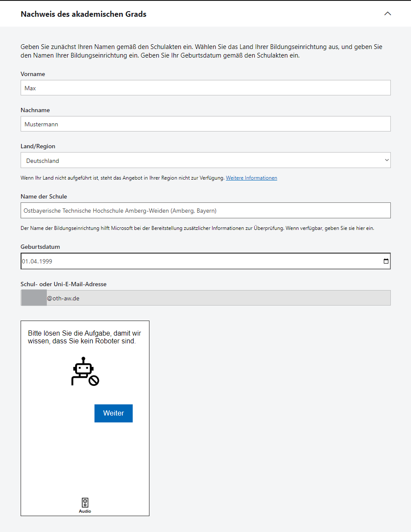411x532 pixels.
Task: Focus the Vorname field containing Max
Action: (206, 88)
